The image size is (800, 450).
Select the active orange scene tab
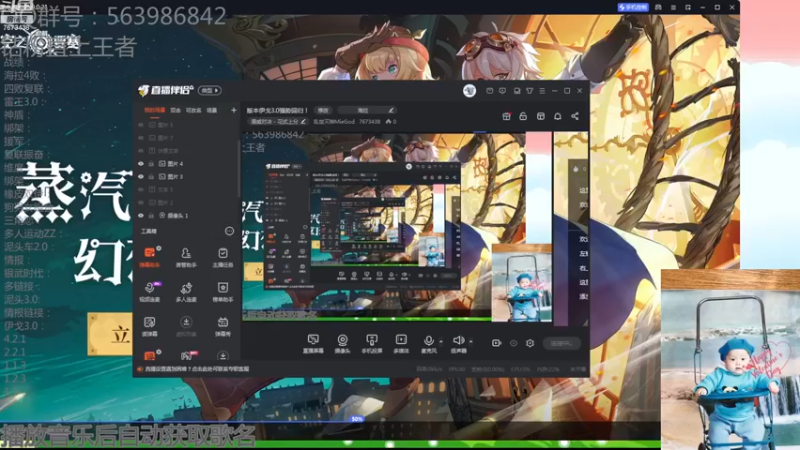tap(154, 110)
